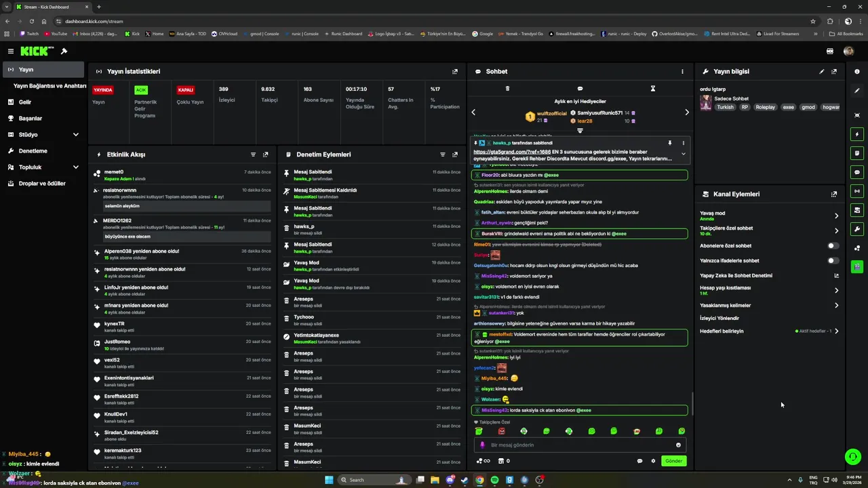Toggle Abonelere özel sohbet switch
This screenshot has width=868, height=488.
click(x=833, y=246)
